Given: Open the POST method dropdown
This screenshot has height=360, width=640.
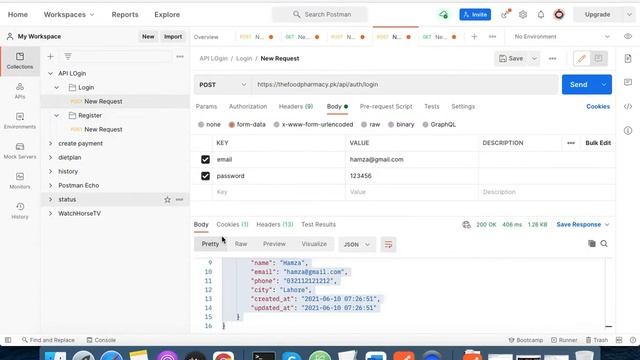Looking at the screenshot, I should coord(223,84).
